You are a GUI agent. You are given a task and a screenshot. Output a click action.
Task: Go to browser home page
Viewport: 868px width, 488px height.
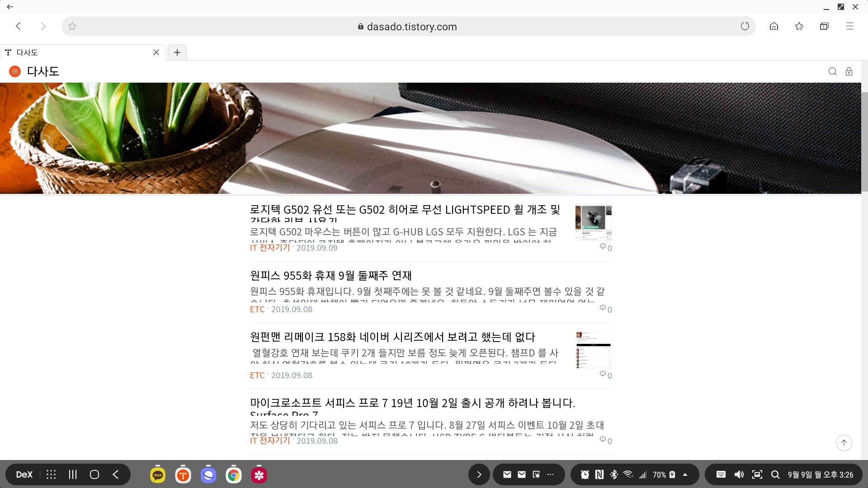[x=774, y=26]
